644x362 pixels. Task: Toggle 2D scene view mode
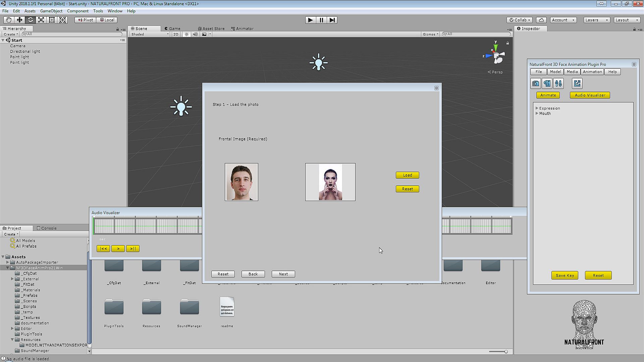click(x=176, y=34)
